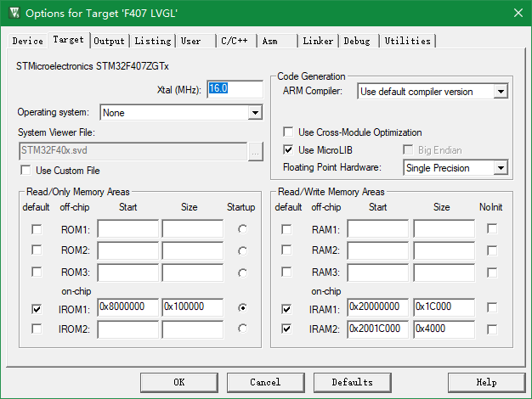This screenshot has height=399, width=532.
Task: Click the Defaults button
Action: coord(353,383)
